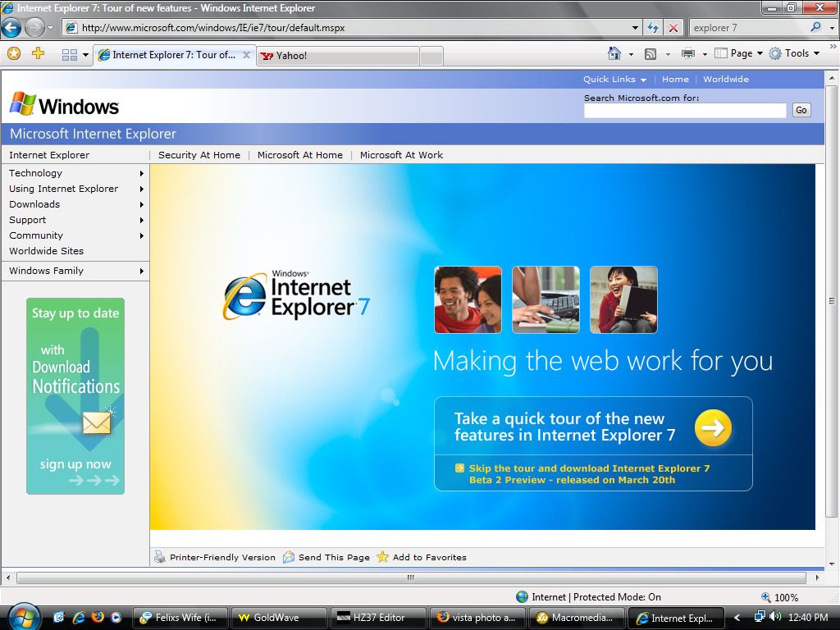Open the Favorites Center star icon
The width and height of the screenshot is (840, 630).
coord(14,53)
